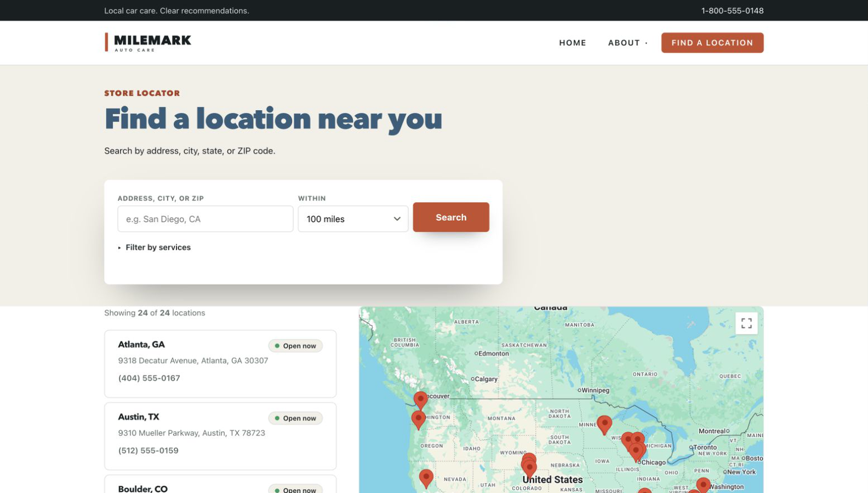Call the 1-800-555-0148 header number
The image size is (868, 493).
pyautogui.click(x=732, y=10)
